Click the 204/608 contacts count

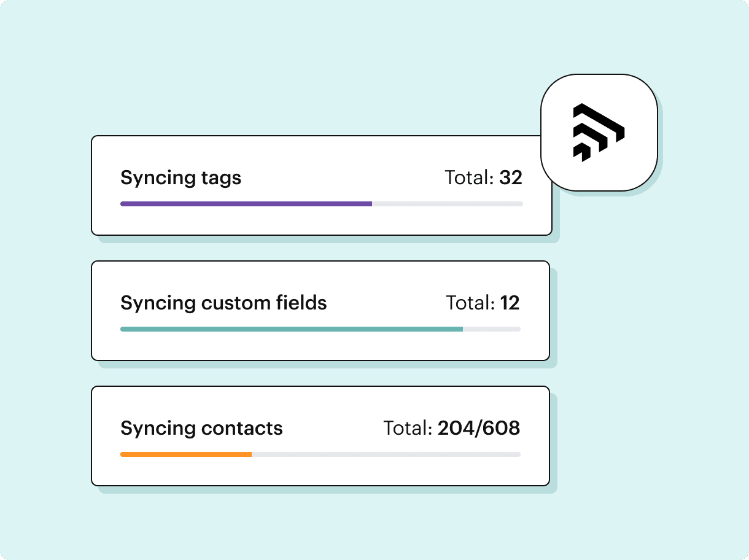(x=478, y=429)
